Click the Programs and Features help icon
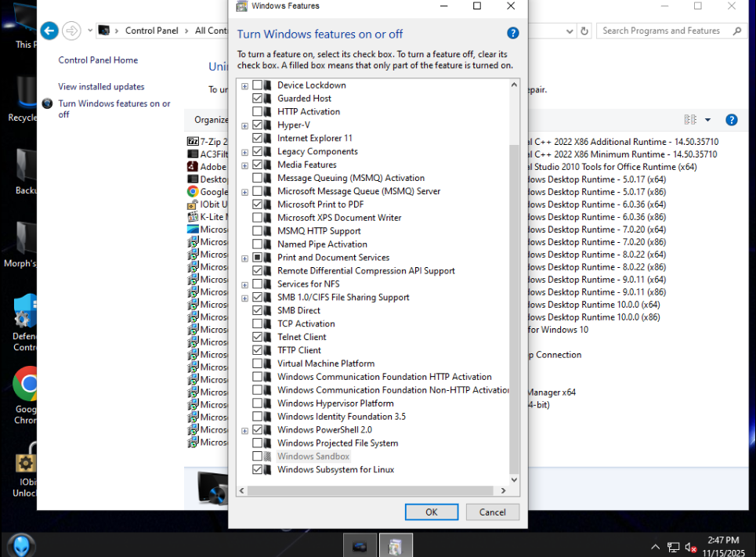Viewport: 756px width, 557px height. [x=731, y=120]
